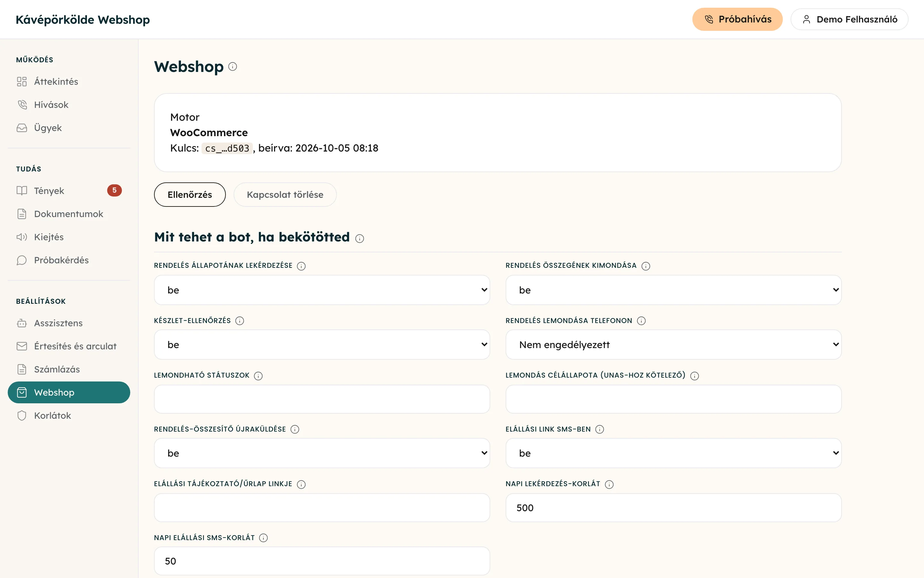Show info for Rendelés lemondása telefonon
This screenshot has height=578, width=924.
coord(641,321)
